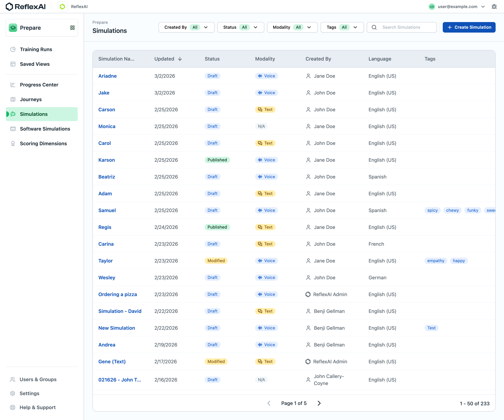
Task: Click the Help & Support lifebuoy icon
Action: pyautogui.click(x=13, y=407)
